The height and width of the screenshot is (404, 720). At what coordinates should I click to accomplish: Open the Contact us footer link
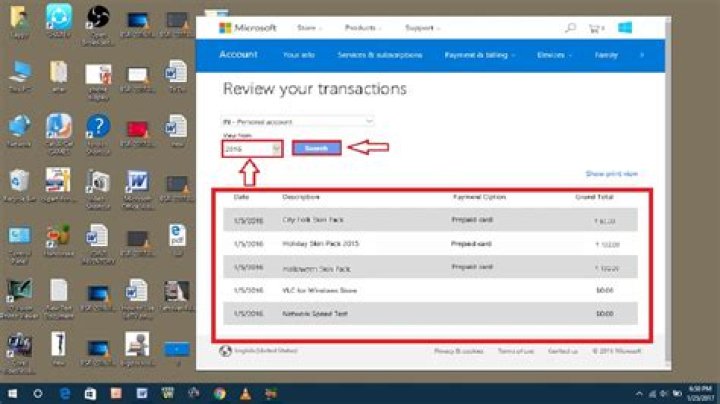coord(562,351)
